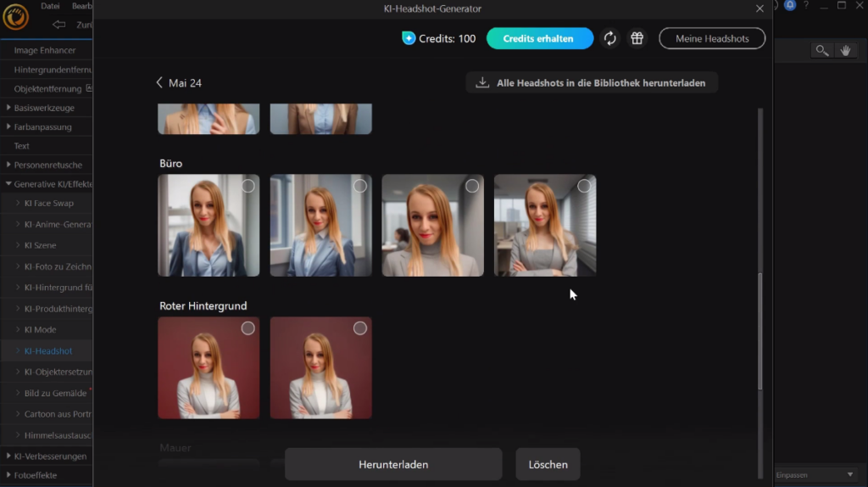Click the PhotoDirector logo icon
This screenshot has height=487, width=868.
[15, 17]
